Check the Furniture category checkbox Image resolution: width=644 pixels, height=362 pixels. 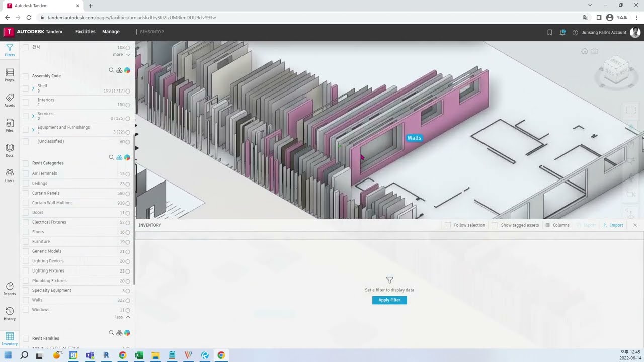click(x=26, y=242)
